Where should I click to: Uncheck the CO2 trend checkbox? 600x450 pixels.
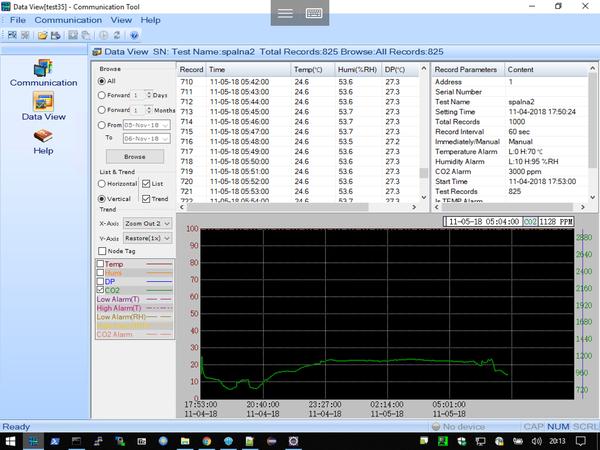coord(100,290)
